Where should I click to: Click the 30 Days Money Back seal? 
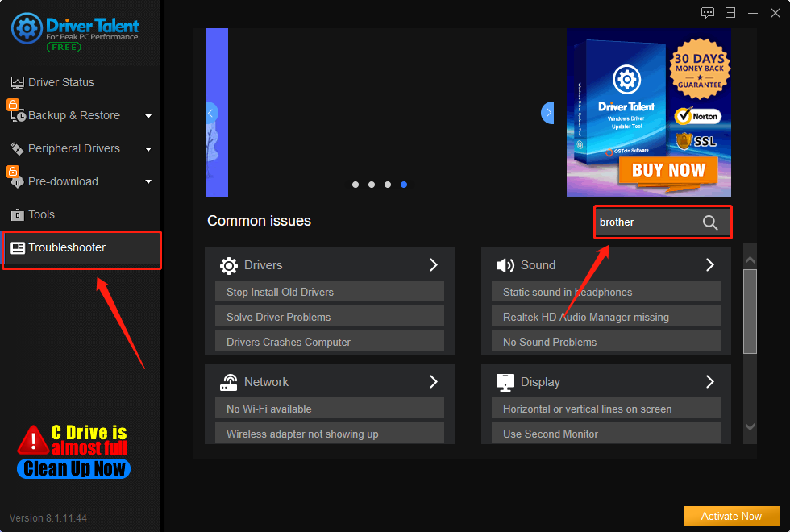tap(700, 69)
